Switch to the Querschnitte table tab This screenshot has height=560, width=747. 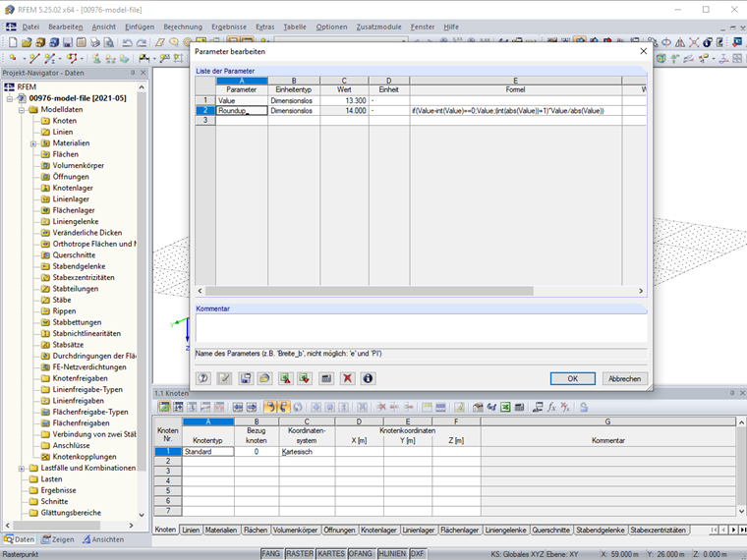pyautogui.click(x=550, y=530)
